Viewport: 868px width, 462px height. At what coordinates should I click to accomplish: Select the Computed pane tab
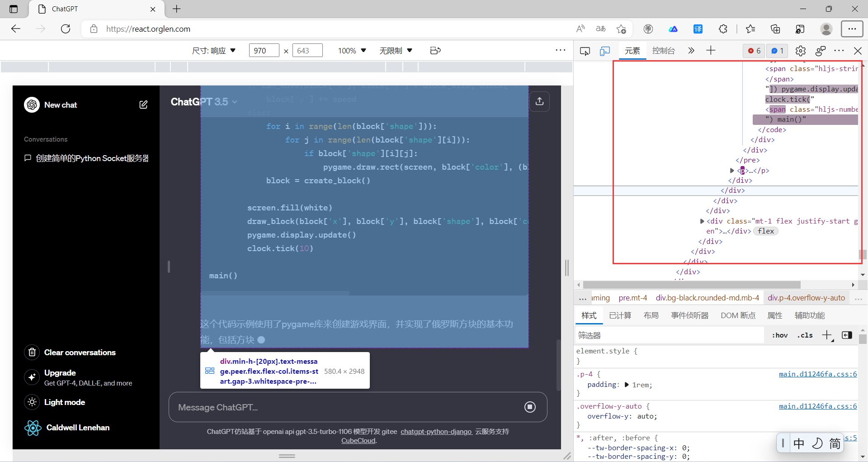pos(620,315)
